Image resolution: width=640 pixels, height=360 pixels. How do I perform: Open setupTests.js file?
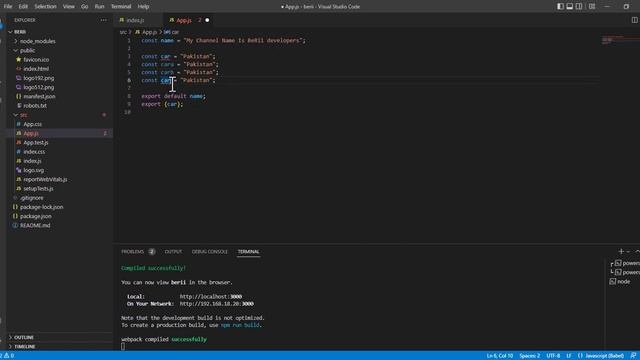pyautogui.click(x=38, y=189)
